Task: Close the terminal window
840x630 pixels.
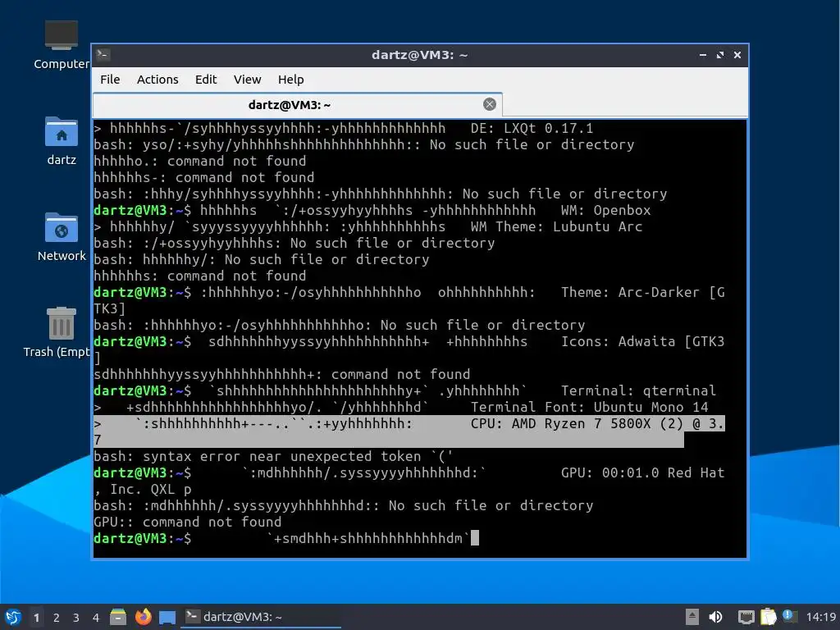Action: [737, 55]
